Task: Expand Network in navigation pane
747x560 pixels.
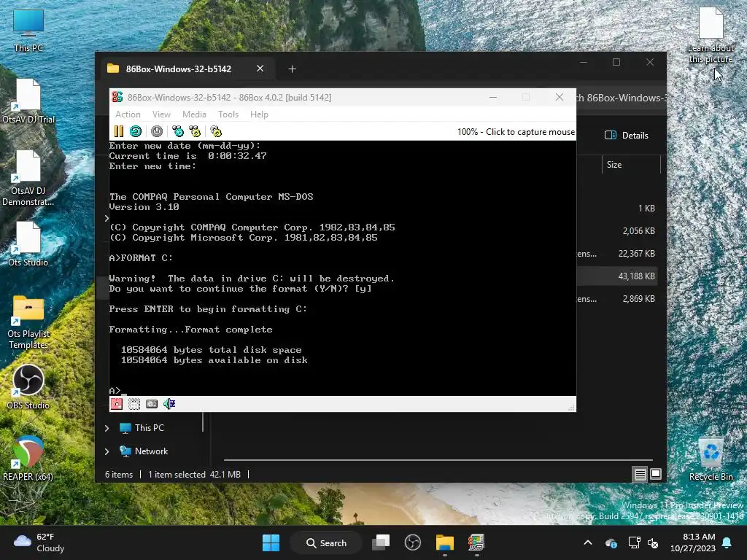Action: 107,451
